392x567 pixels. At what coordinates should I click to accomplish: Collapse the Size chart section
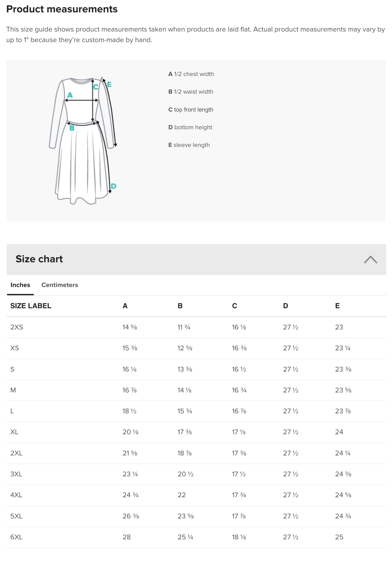coord(371,259)
